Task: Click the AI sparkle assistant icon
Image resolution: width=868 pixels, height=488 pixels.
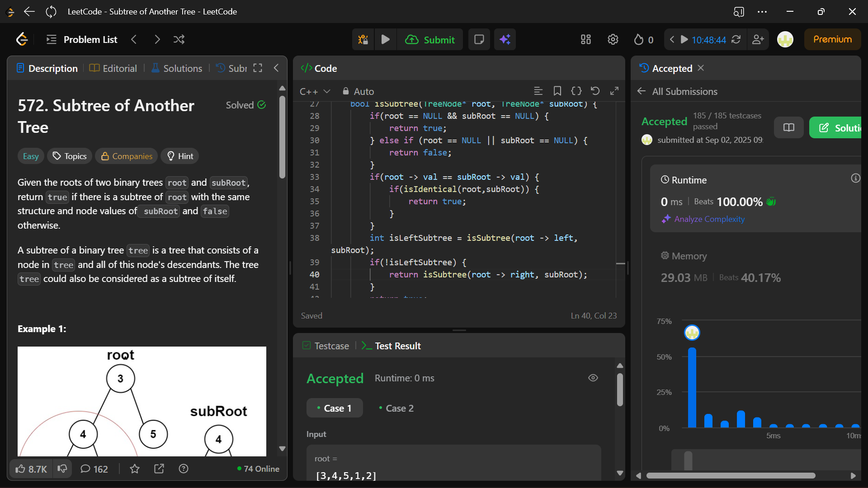Action: click(x=505, y=40)
